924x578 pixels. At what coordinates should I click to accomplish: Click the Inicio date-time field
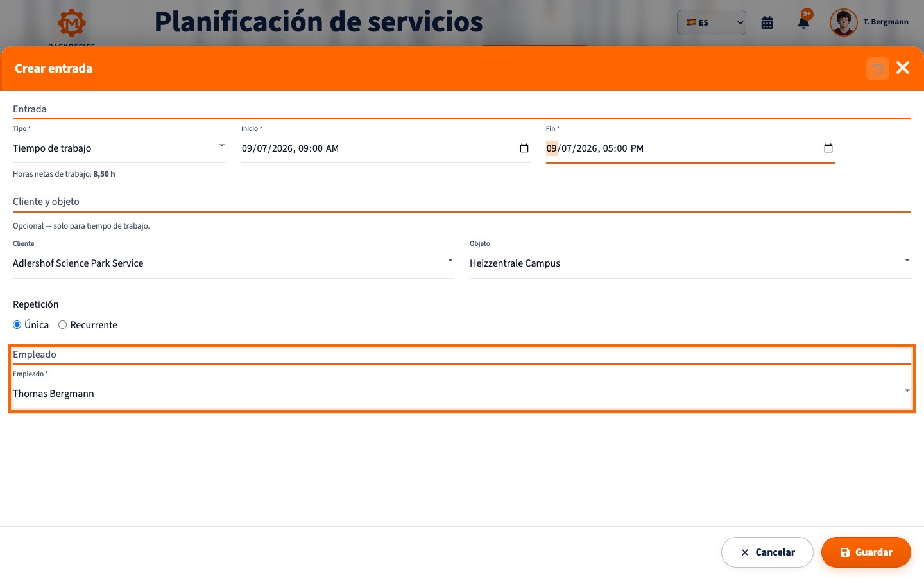(x=386, y=148)
